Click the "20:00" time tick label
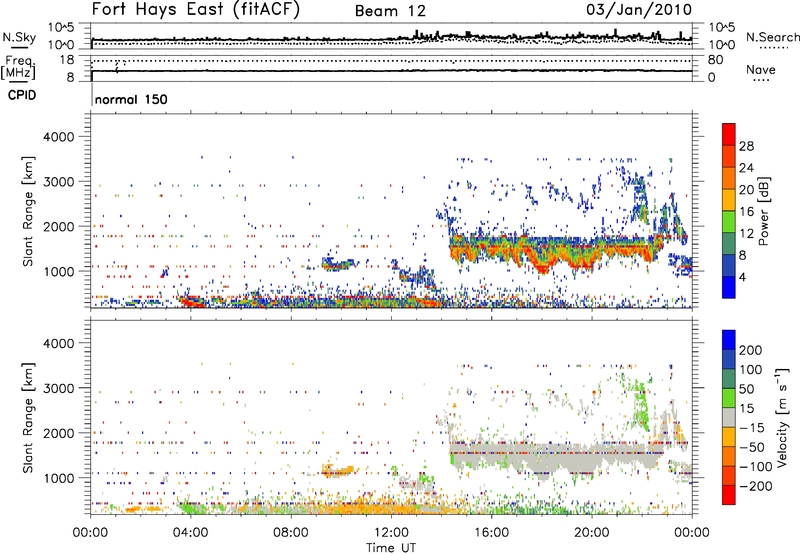 tap(591, 533)
